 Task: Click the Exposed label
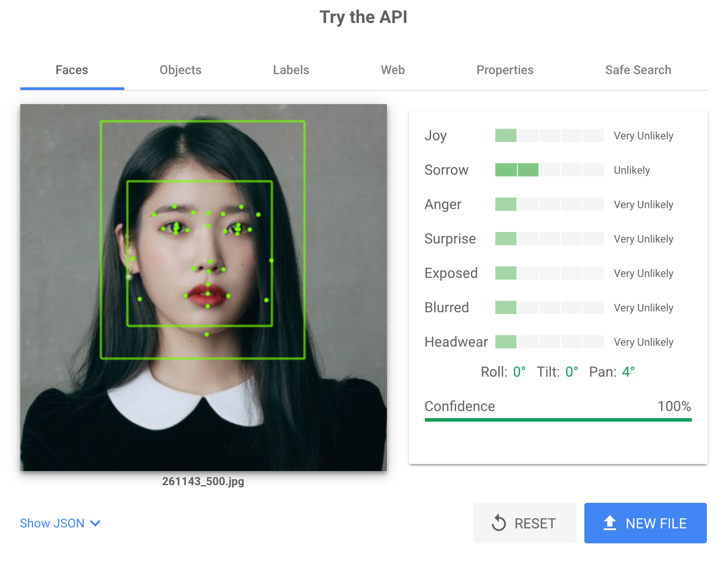pos(451,273)
